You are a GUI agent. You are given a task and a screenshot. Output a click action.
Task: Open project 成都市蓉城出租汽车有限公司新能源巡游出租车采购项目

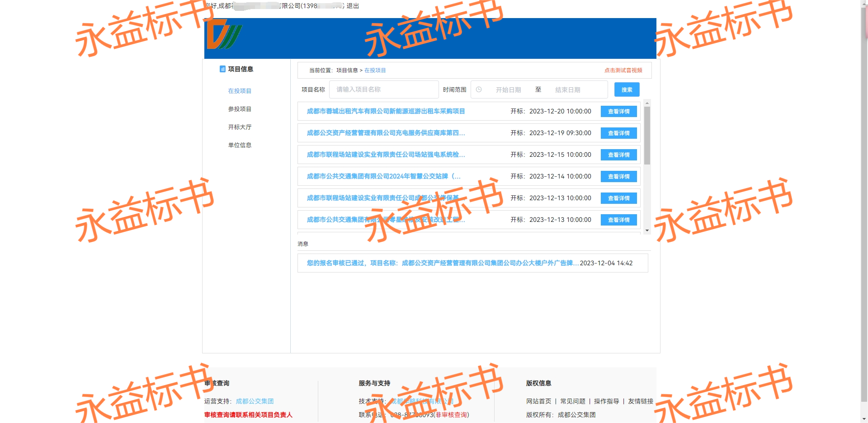386,111
